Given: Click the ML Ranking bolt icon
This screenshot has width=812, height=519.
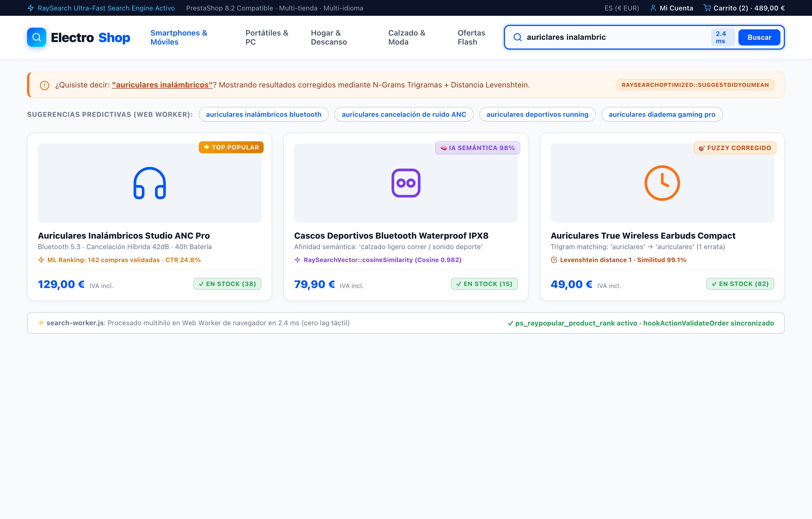Looking at the screenshot, I should 41,260.
